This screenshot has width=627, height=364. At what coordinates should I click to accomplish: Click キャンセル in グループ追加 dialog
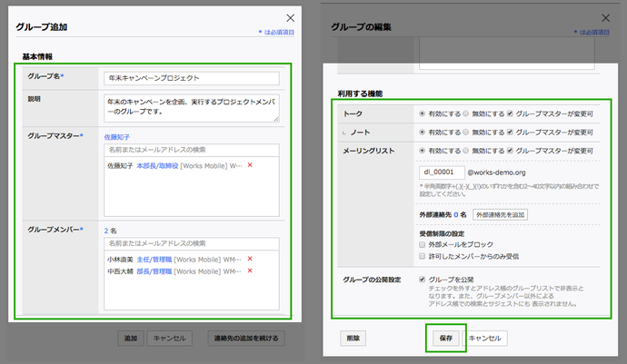pyautogui.click(x=170, y=338)
